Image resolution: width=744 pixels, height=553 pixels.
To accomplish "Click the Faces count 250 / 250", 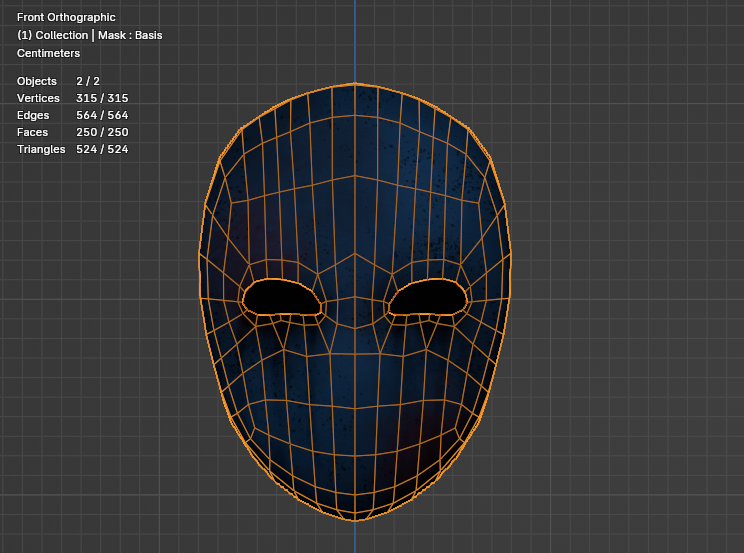I will [x=102, y=132].
